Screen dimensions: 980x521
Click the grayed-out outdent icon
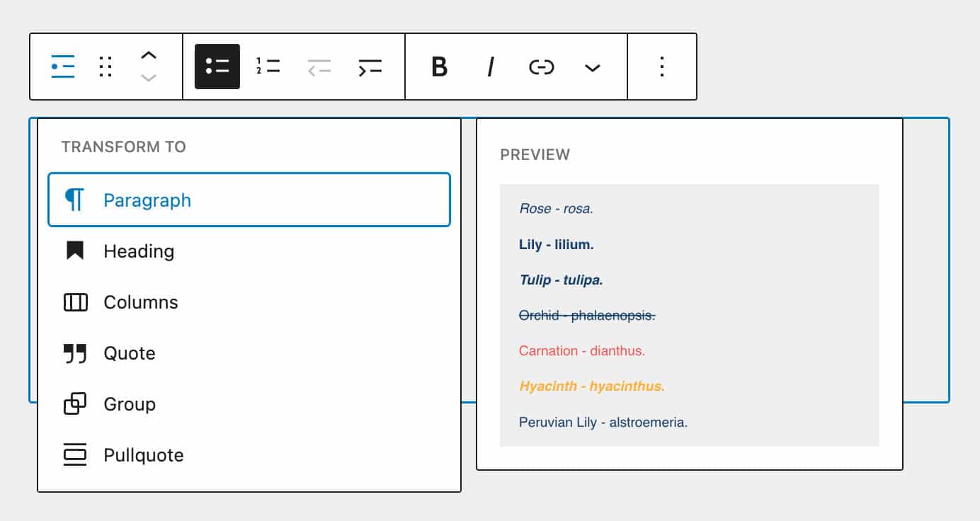(x=319, y=67)
